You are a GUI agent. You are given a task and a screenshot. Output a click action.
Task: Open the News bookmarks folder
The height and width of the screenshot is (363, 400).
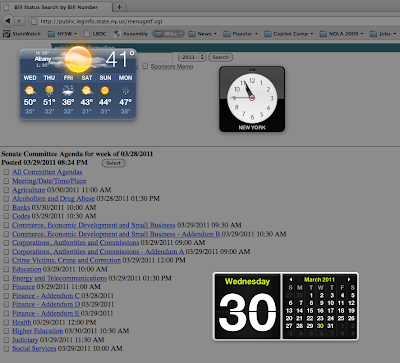coord(202,34)
